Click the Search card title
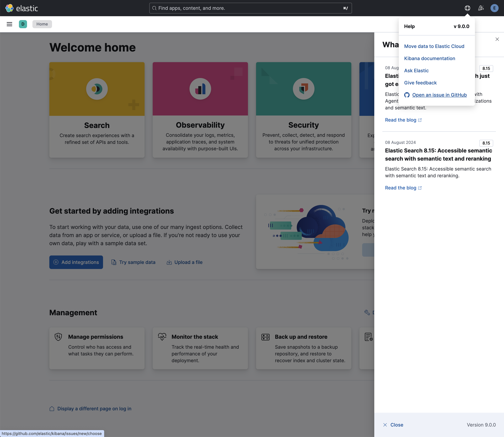 point(97,125)
